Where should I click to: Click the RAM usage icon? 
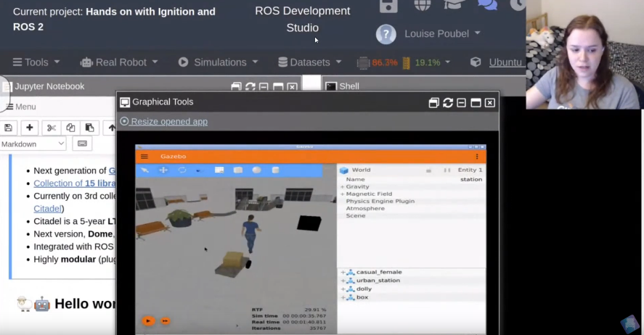(x=406, y=63)
